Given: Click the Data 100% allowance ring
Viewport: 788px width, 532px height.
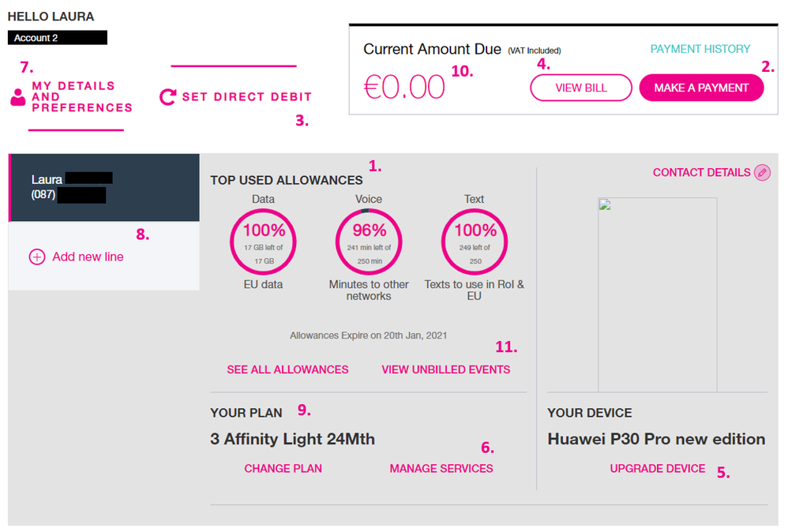Looking at the screenshot, I should coord(264,242).
